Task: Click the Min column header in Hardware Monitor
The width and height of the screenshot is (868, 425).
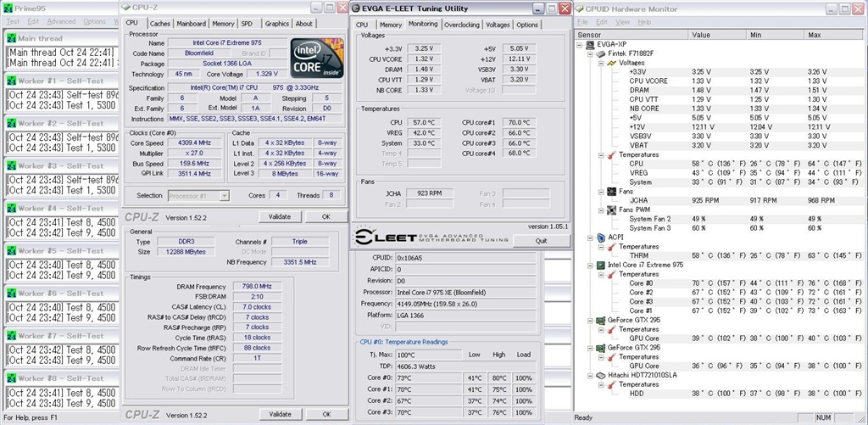Action: tap(759, 35)
